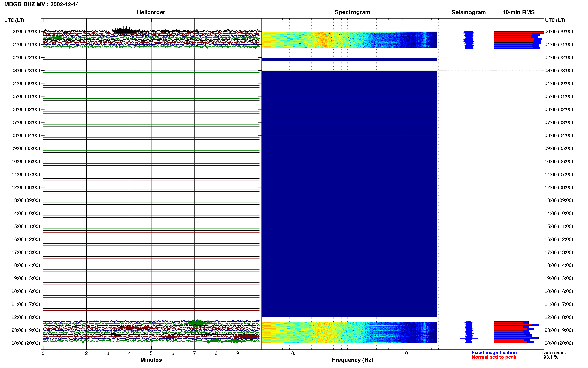Click the dark red burst near minute 9.5
The width and height of the screenshot is (588, 368).
tap(247, 336)
